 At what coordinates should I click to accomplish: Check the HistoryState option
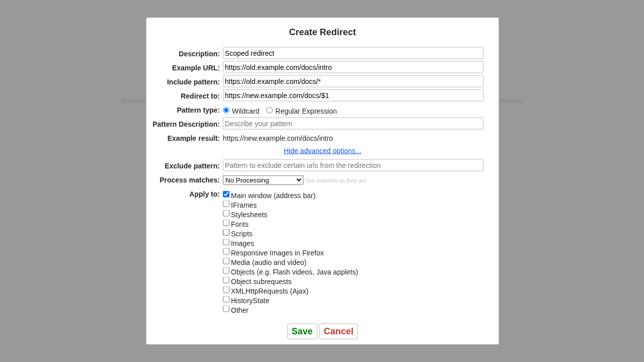226,299
